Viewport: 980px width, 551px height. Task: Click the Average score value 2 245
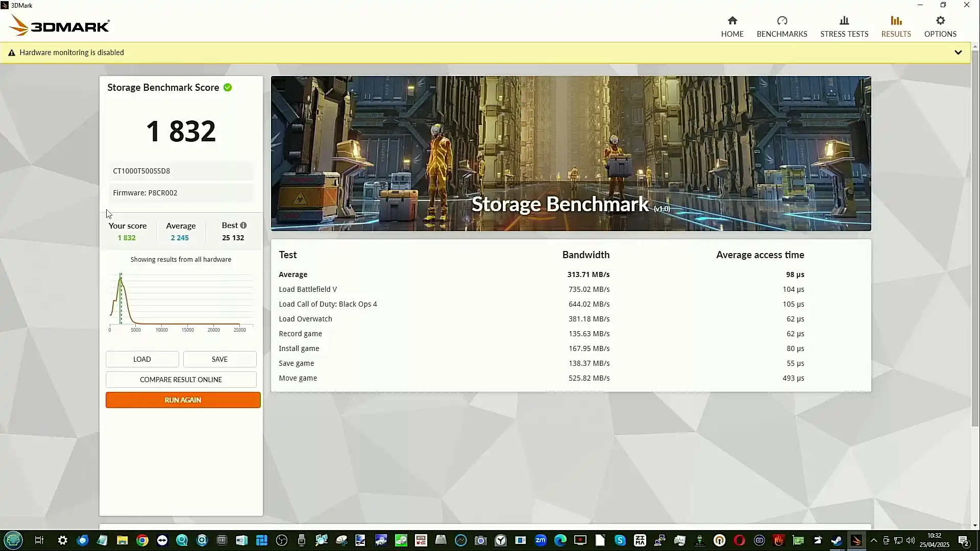pyautogui.click(x=180, y=238)
